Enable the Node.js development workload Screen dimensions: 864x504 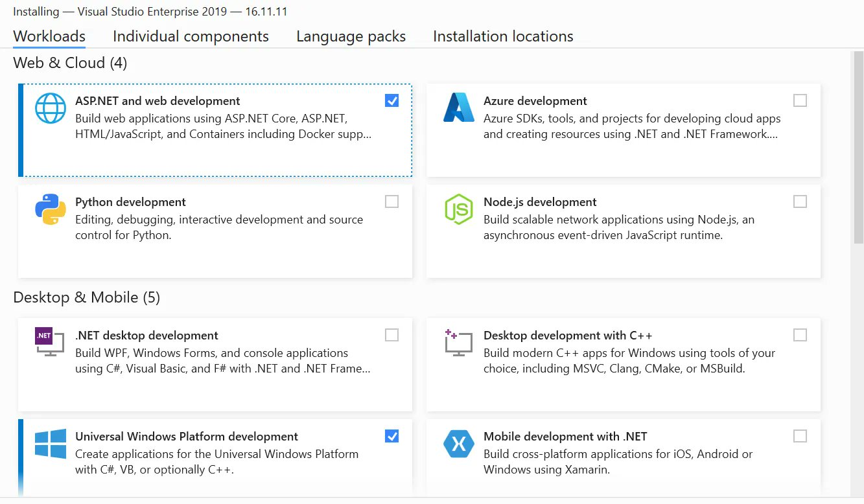pyautogui.click(x=800, y=201)
